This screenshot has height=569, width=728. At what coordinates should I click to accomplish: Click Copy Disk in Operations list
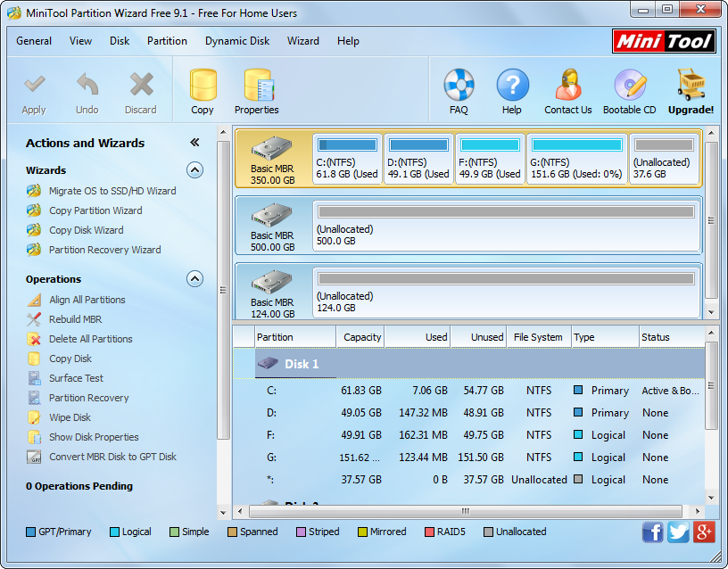click(70, 359)
